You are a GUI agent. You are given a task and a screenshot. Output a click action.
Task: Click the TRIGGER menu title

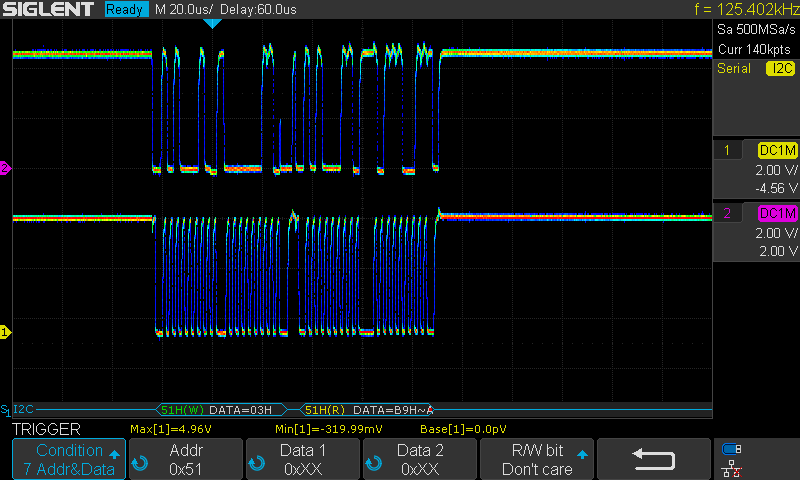46,429
